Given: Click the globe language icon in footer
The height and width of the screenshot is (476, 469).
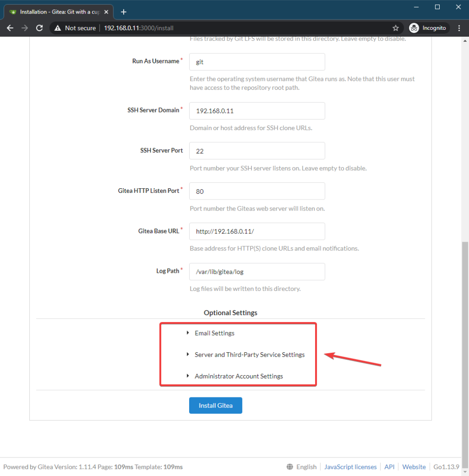Looking at the screenshot, I should coord(290,467).
